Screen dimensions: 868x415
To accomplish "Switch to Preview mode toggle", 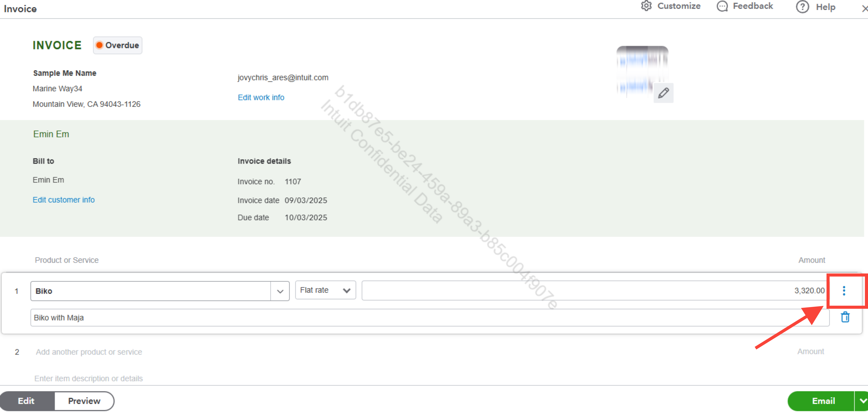I will [84, 401].
